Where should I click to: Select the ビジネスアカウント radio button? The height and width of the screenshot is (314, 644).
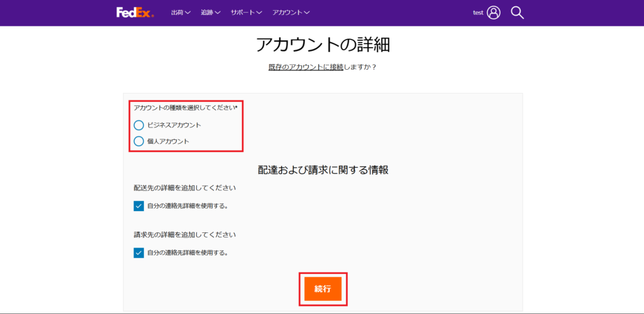(139, 125)
